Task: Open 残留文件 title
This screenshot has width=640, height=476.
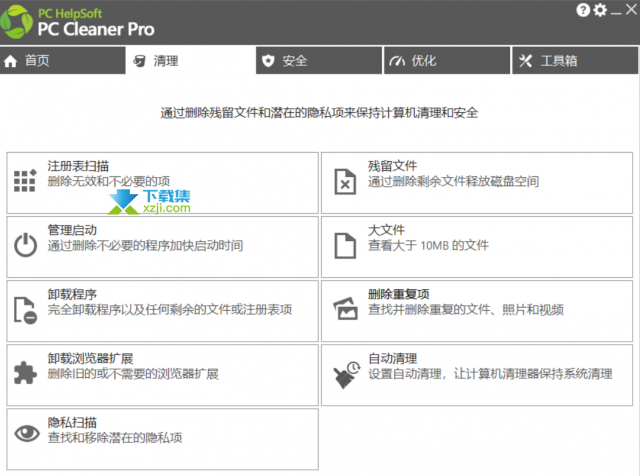Action: point(392,166)
